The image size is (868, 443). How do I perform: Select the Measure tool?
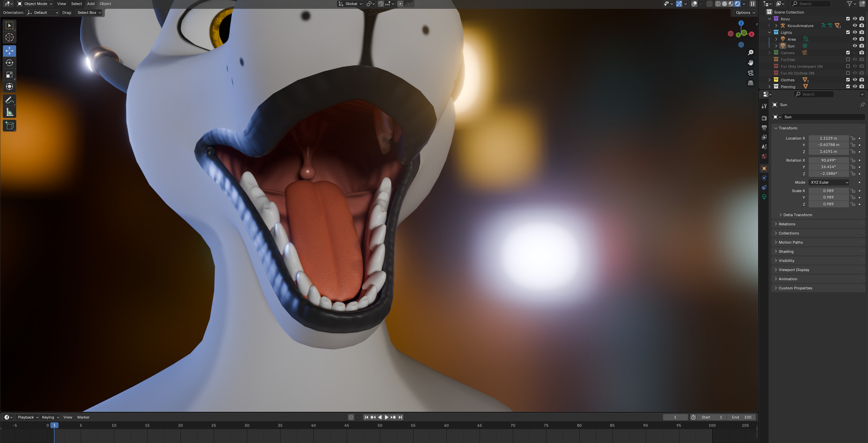(x=9, y=112)
